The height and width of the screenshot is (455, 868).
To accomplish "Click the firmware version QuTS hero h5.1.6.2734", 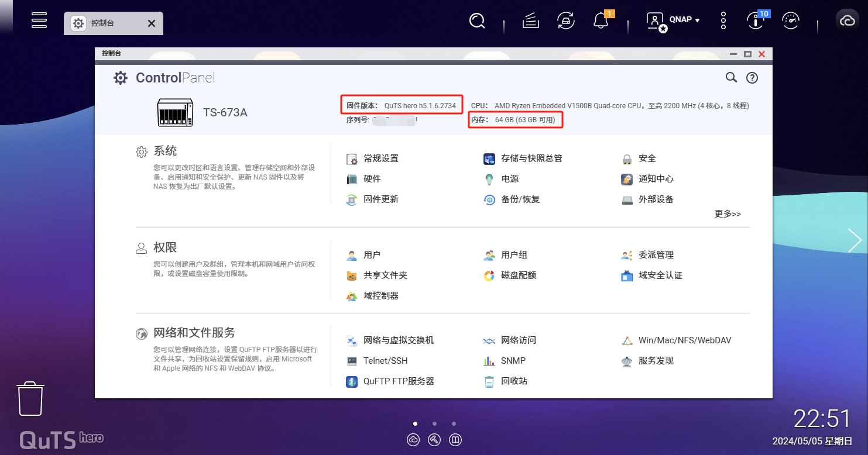I will [x=420, y=106].
